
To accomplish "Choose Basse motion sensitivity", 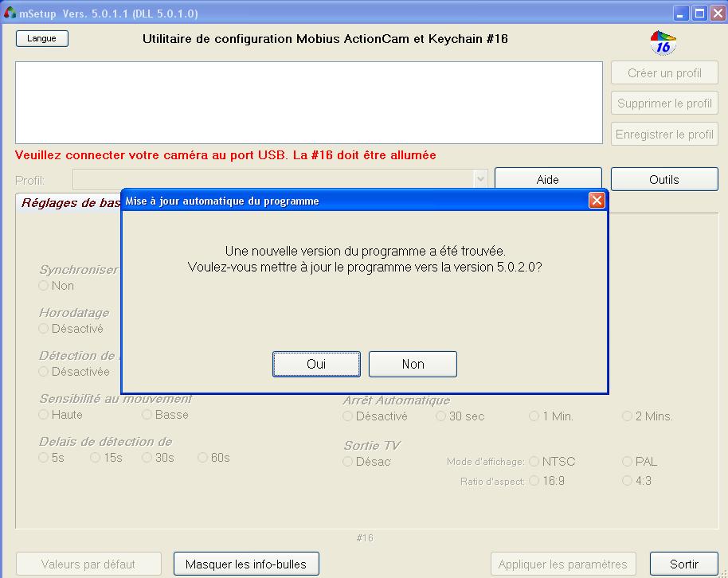I will tap(147, 415).
